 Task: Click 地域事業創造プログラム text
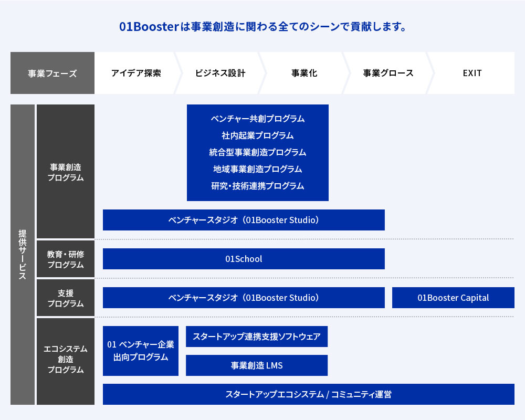click(x=257, y=169)
